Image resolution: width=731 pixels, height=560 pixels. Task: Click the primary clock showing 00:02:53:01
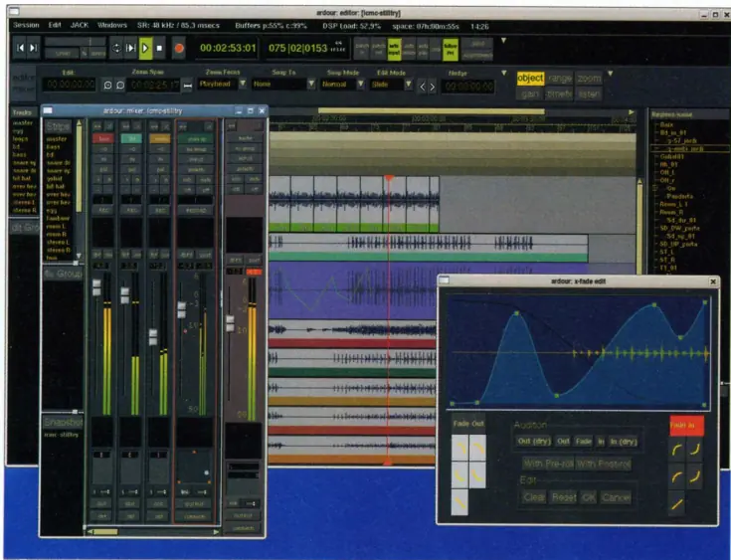[228, 48]
